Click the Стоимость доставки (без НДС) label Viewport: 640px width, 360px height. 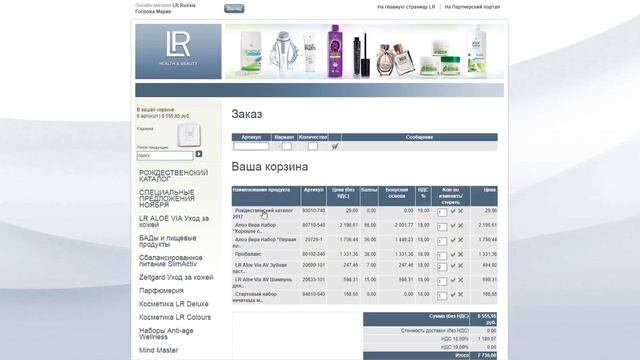(435, 331)
